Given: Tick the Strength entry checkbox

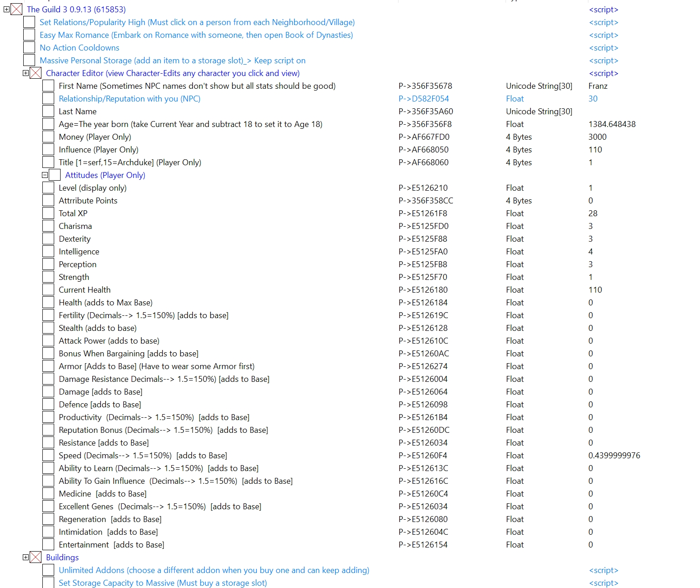Looking at the screenshot, I should (x=48, y=277).
